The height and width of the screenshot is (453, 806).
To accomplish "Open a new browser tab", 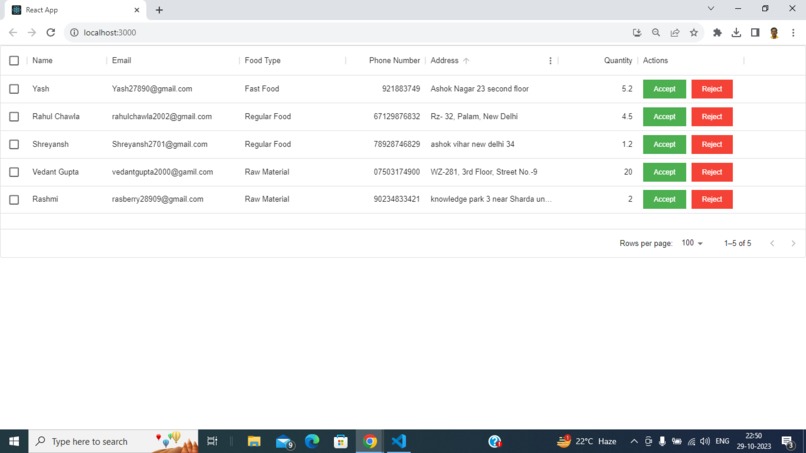I will click(159, 10).
